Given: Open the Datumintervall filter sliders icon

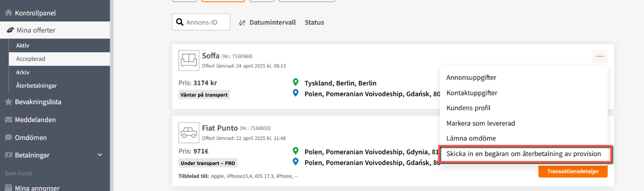Looking at the screenshot, I should pos(242,22).
